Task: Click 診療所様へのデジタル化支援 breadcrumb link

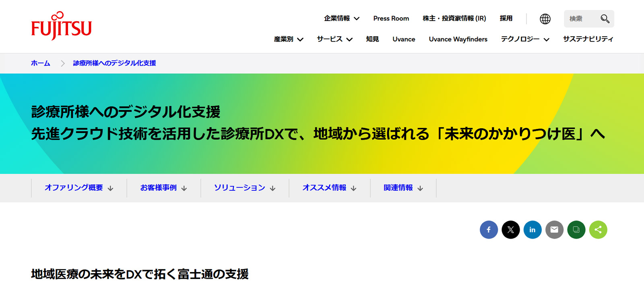Action: [x=114, y=63]
